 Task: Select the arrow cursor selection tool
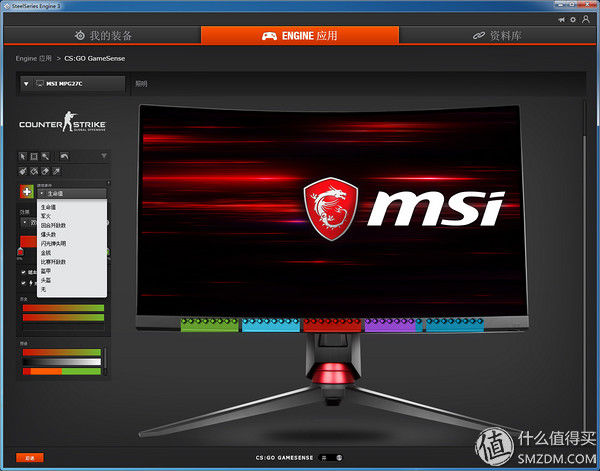point(23,156)
